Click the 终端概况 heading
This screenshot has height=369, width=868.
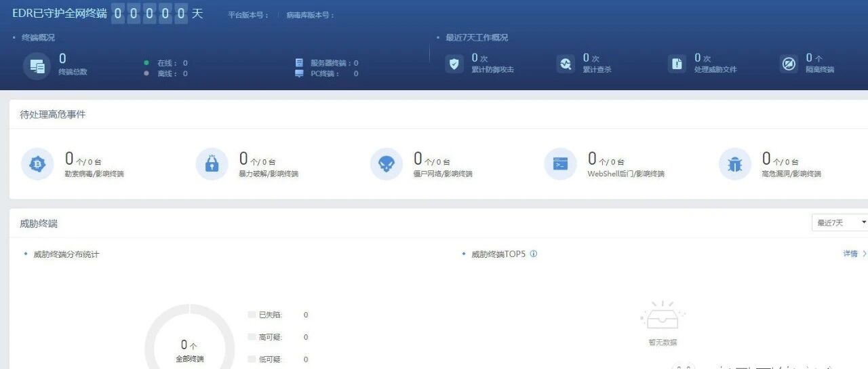point(38,38)
